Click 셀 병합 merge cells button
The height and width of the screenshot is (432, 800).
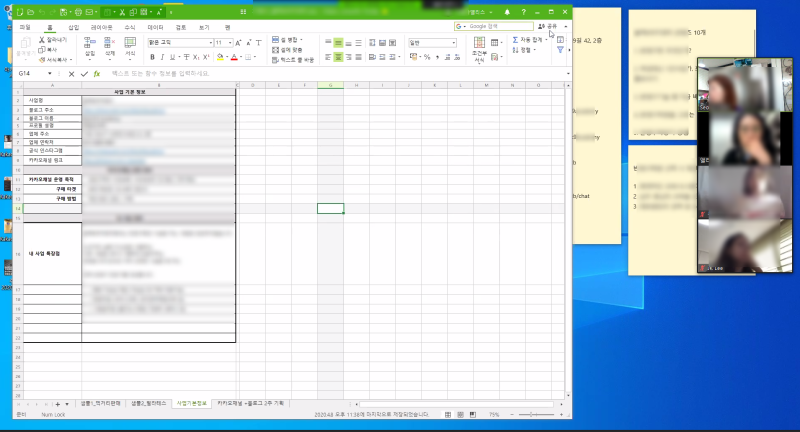287,40
